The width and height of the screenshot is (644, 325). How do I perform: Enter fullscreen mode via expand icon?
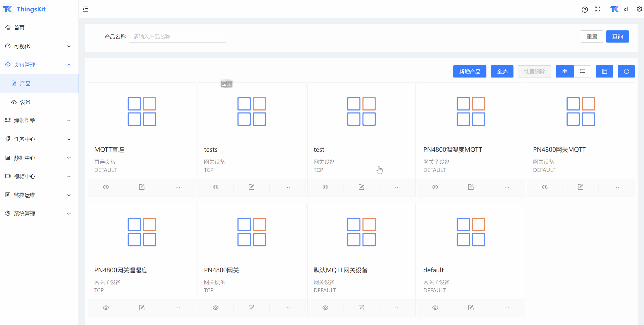pos(598,9)
